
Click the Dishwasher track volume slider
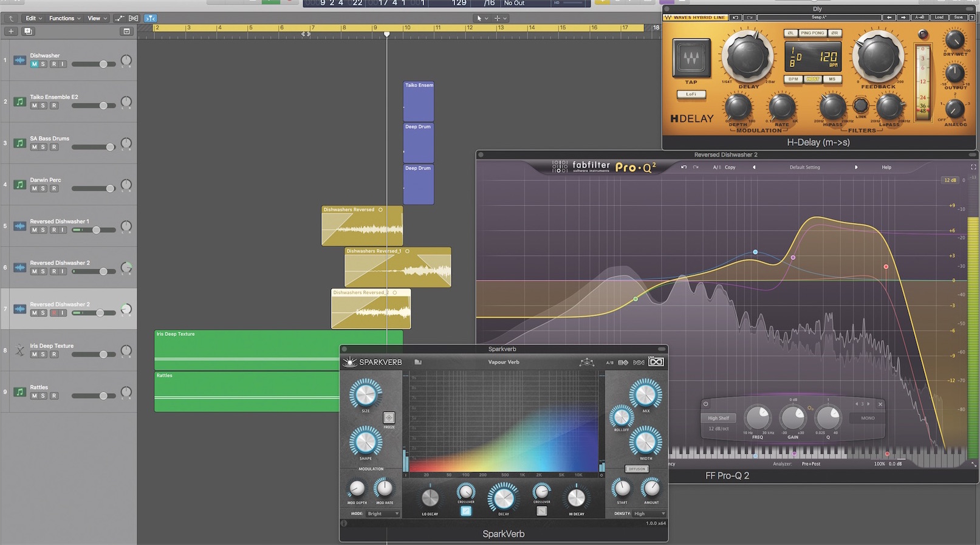tap(94, 64)
